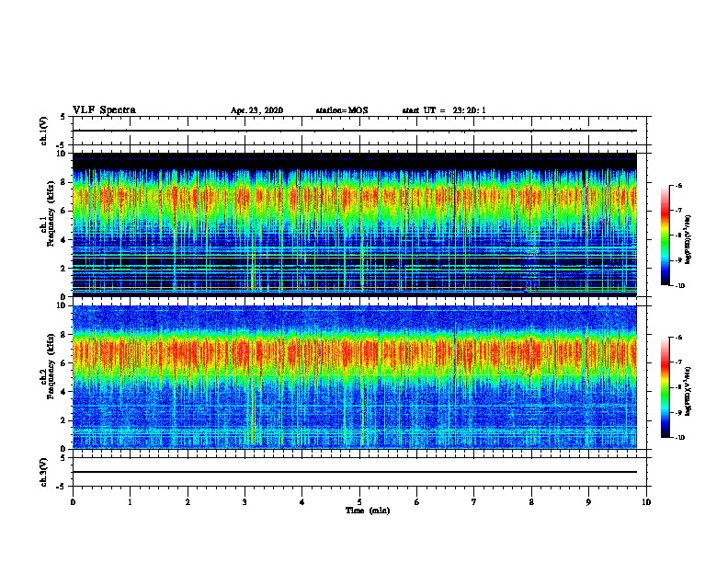Click the "-5" tick of ch.3(V) axis
The image size is (728, 563).
pyautogui.click(x=62, y=487)
